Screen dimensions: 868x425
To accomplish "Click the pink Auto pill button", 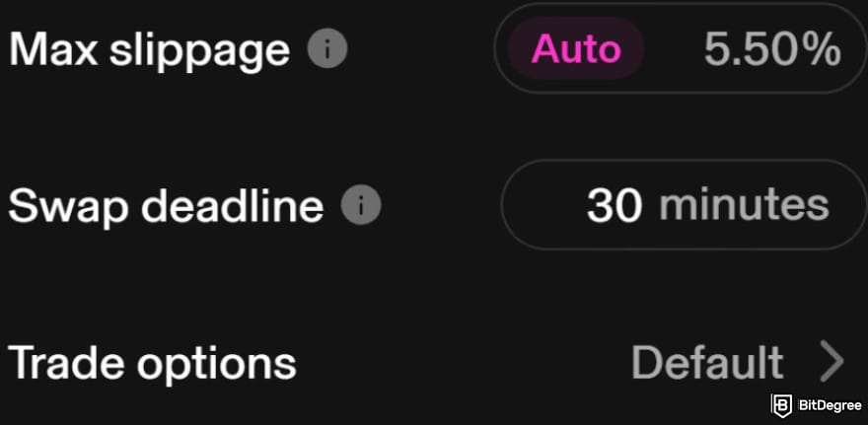I will coord(576,48).
